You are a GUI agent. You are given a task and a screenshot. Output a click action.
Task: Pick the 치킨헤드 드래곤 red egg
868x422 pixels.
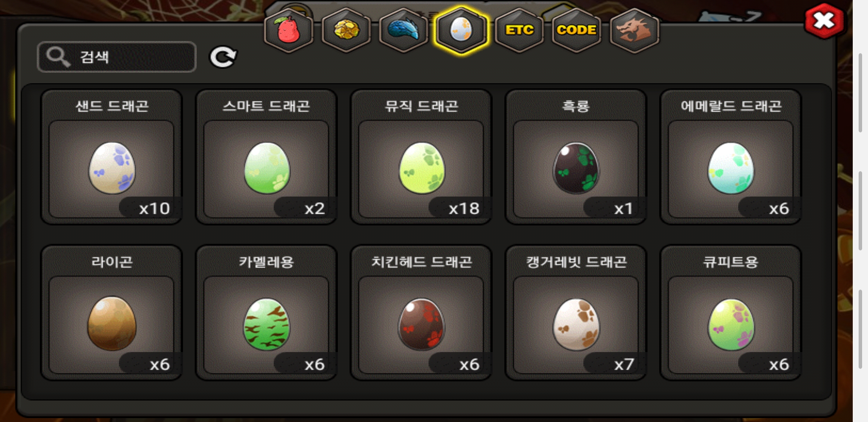(421, 313)
